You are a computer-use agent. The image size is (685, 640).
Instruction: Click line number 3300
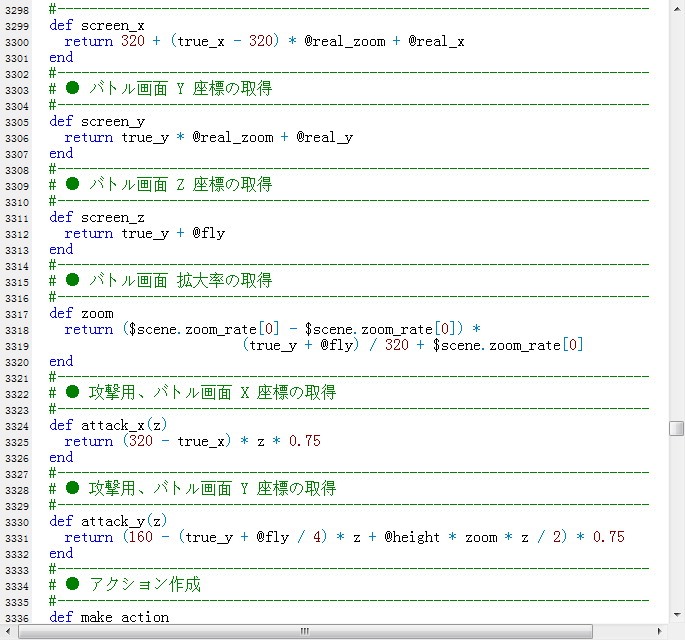17,42
